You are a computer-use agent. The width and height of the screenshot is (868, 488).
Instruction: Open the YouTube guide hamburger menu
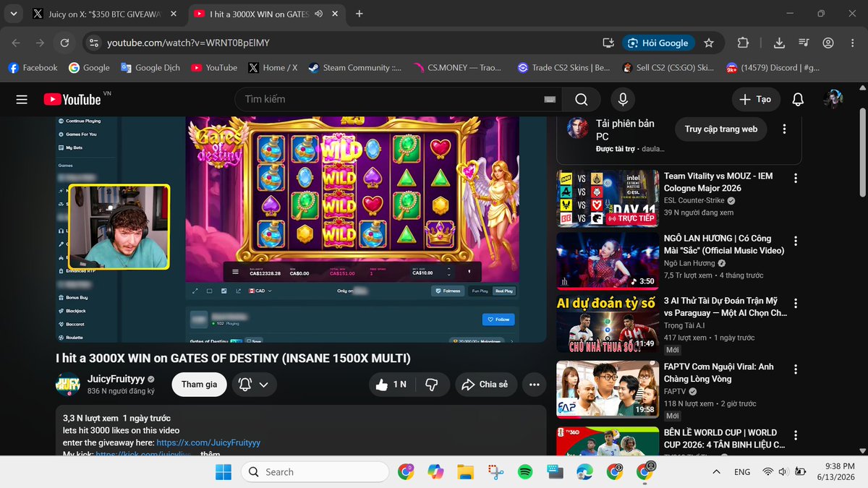(x=22, y=100)
